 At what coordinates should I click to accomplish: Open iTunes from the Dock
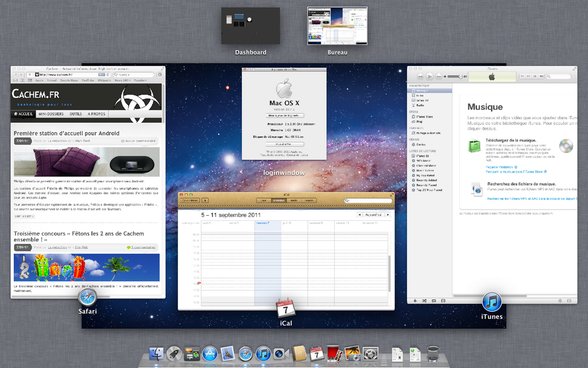click(x=263, y=354)
